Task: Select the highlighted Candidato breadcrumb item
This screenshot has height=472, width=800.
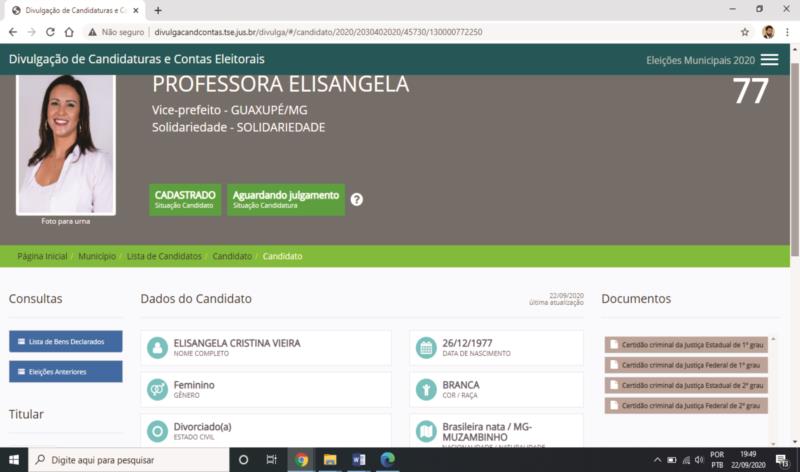Action: coord(282,256)
